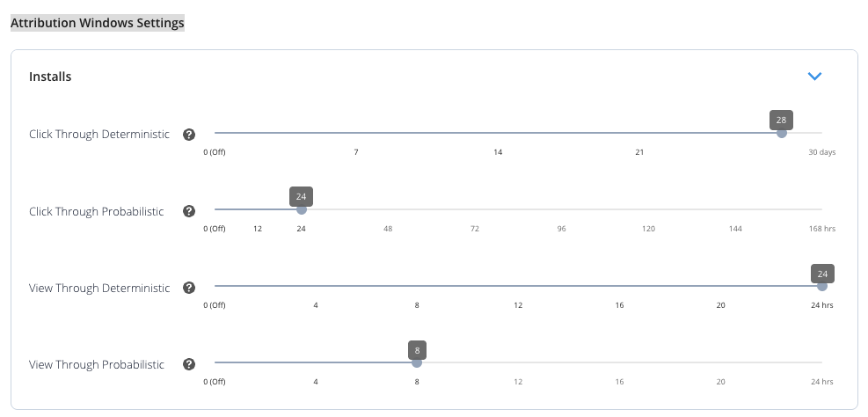Click the View Through Probabilistic slider handle
Viewport: 868px width, 417px height.
(x=417, y=362)
